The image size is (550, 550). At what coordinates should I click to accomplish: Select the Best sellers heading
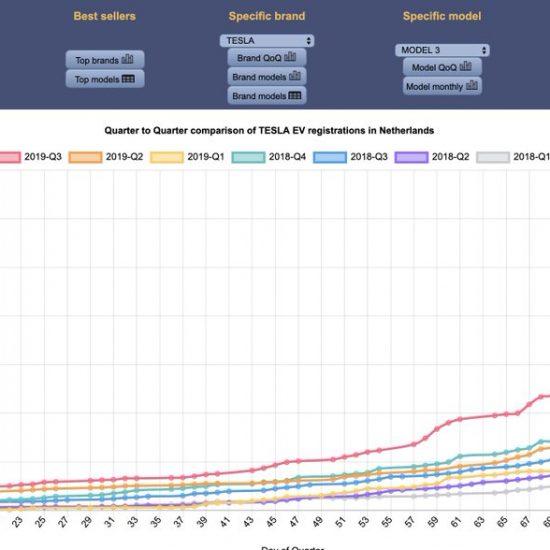pyautogui.click(x=105, y=16)
